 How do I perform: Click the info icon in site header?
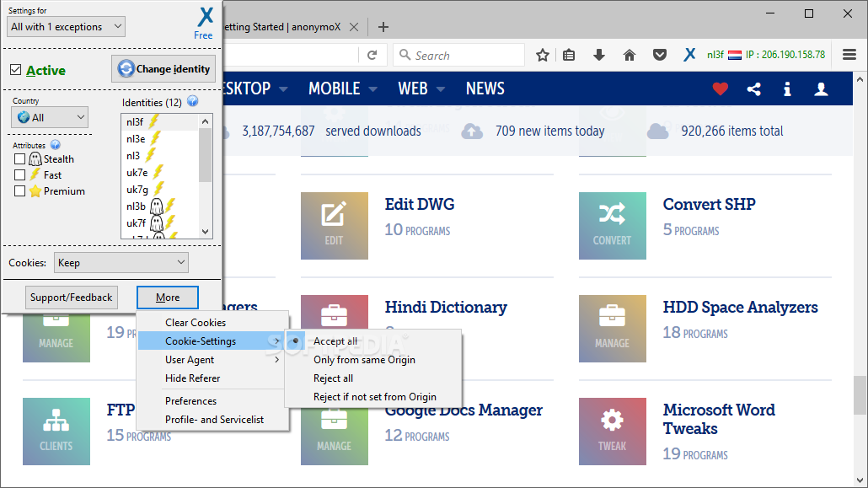[787, 88]
